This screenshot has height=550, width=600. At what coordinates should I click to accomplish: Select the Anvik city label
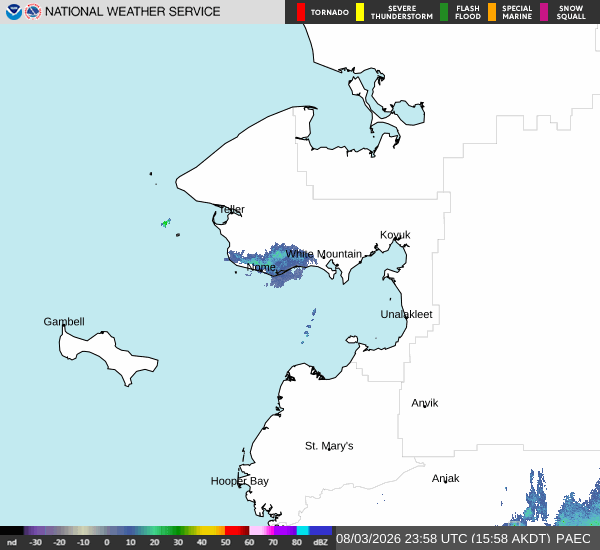[x=425, y=403]
